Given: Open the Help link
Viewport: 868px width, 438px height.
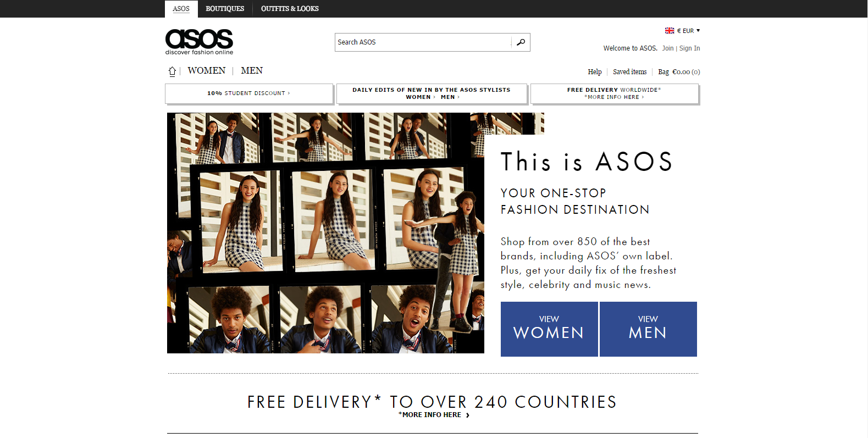Looking at the screenshot, I should tap(595, 72).
